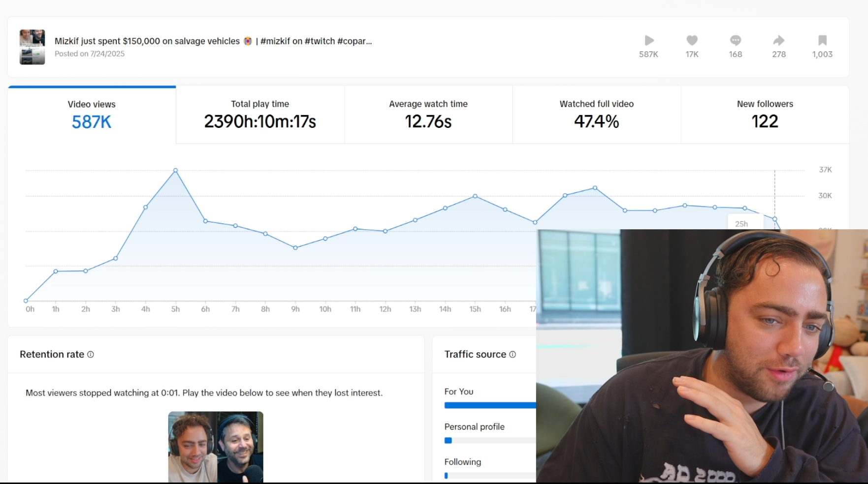Click the 25h tooltip label on chart

click(x=741, y=224)
